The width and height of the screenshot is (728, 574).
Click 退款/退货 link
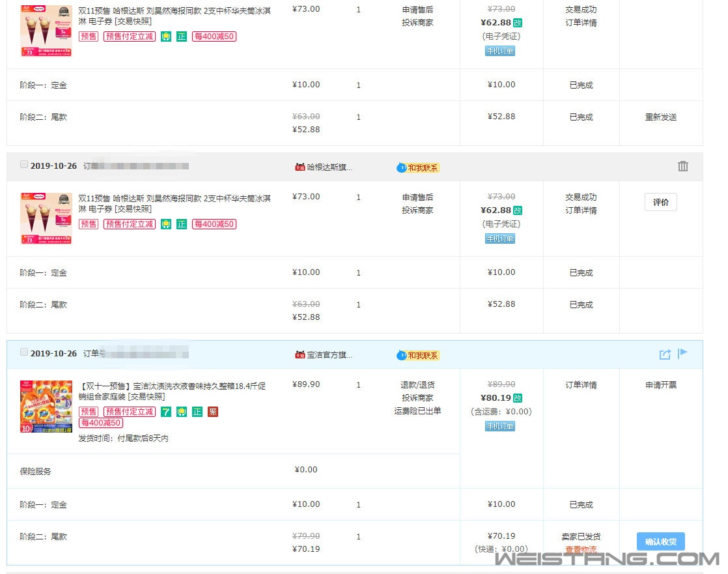417,385
